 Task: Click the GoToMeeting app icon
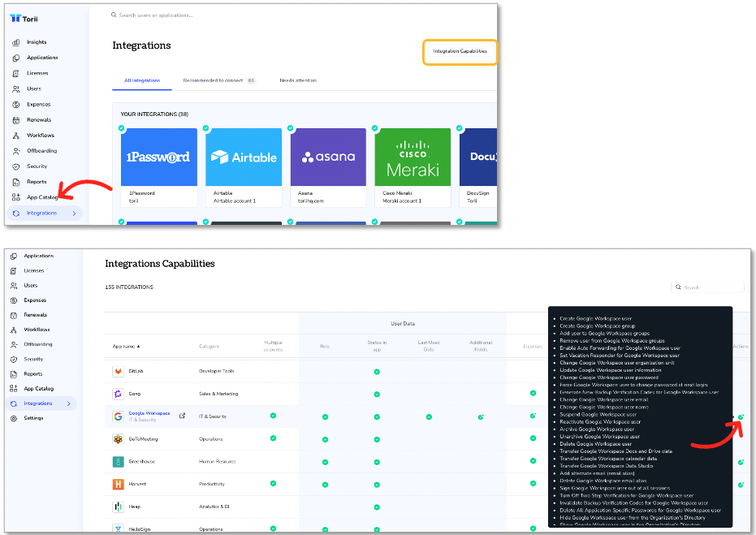click(x=118, y=439)
